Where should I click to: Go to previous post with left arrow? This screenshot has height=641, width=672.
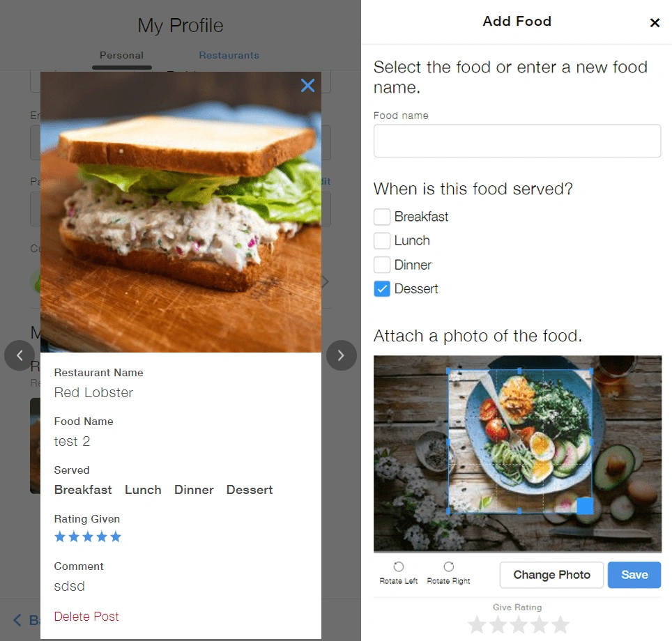click(x=20, y=355)
